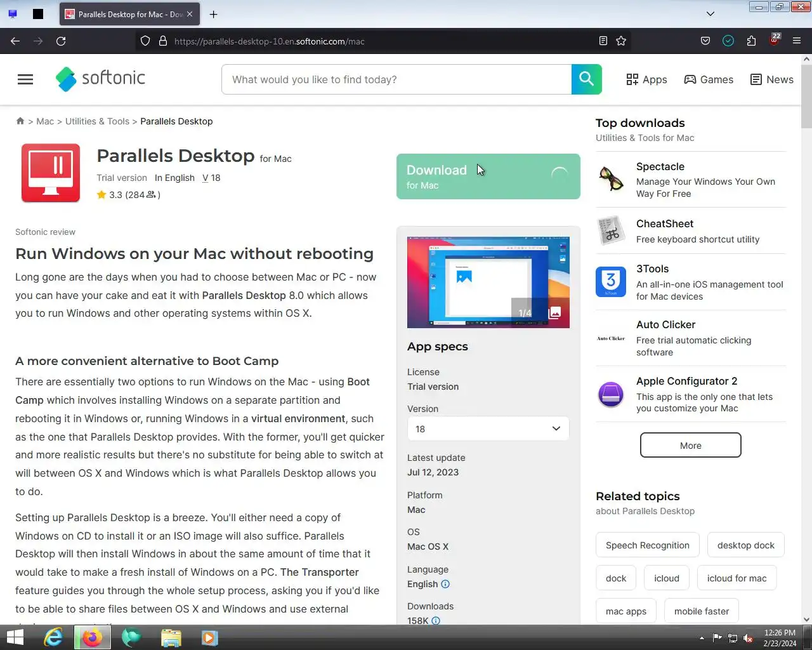Screen dimensions: 812x650
Task: Click the Spectacle glasses icon
Action: (x=611, y=178)
